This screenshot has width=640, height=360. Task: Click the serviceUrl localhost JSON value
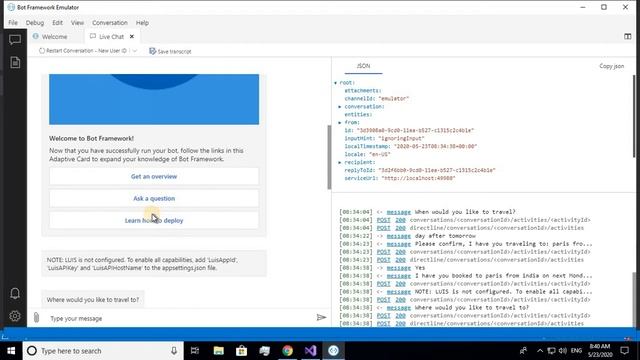418,178
